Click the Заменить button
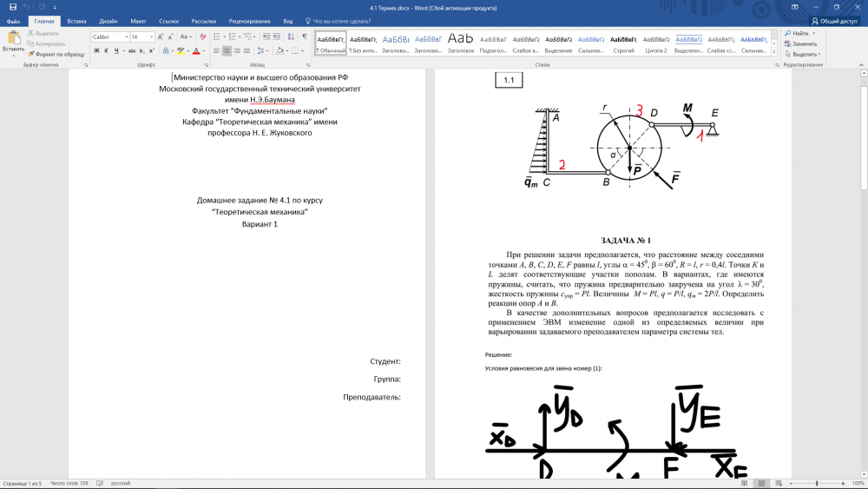Image resolution: width=868 pixels, height=489 pixels. pos(803,43)
